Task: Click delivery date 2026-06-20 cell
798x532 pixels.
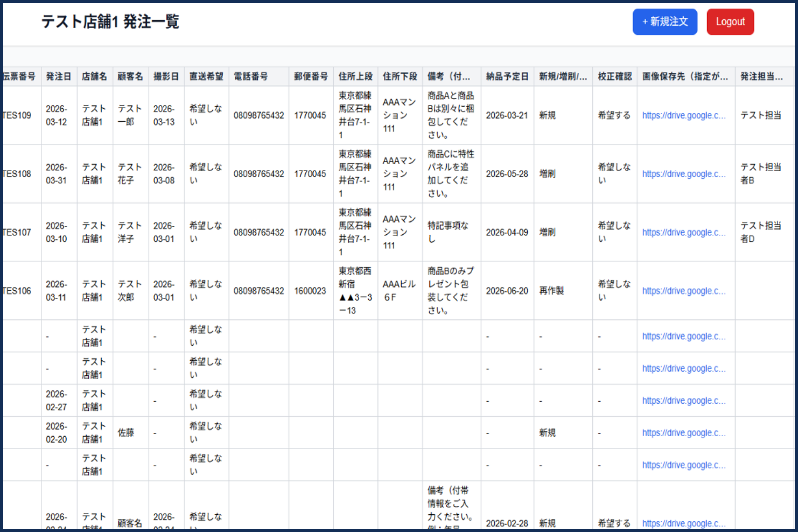Action: tap(507, 291)
